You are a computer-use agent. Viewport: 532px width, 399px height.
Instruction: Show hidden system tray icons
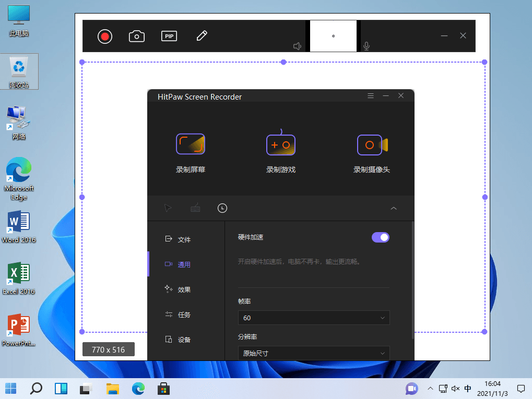(x=430, y=389)
